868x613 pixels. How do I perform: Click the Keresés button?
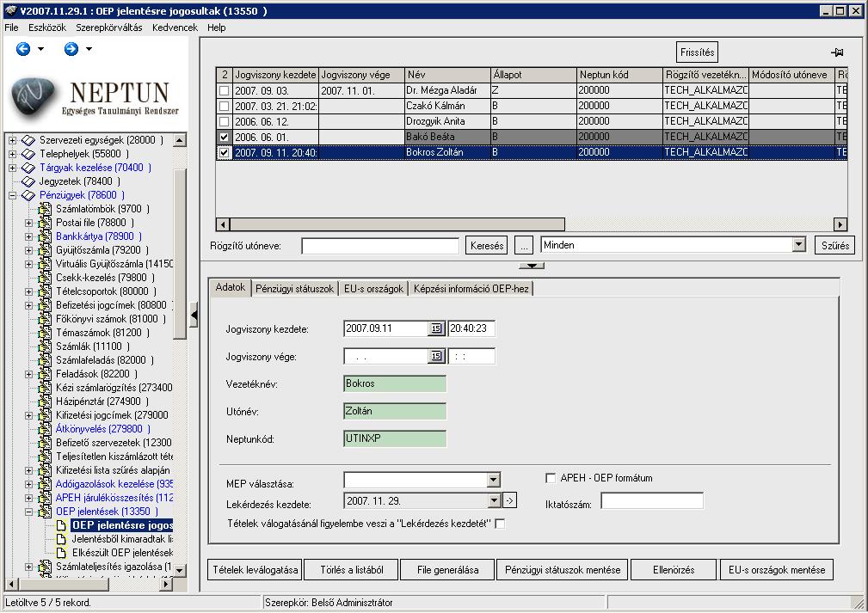click(x=487, y=245)
